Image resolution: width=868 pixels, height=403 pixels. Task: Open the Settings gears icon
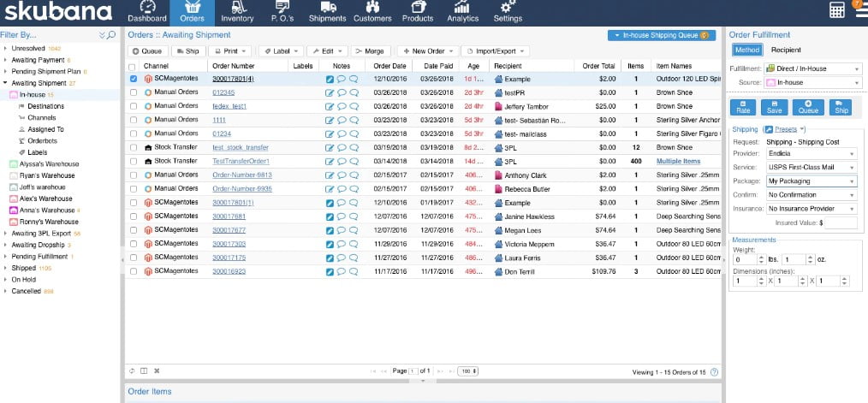coord(507,7)
